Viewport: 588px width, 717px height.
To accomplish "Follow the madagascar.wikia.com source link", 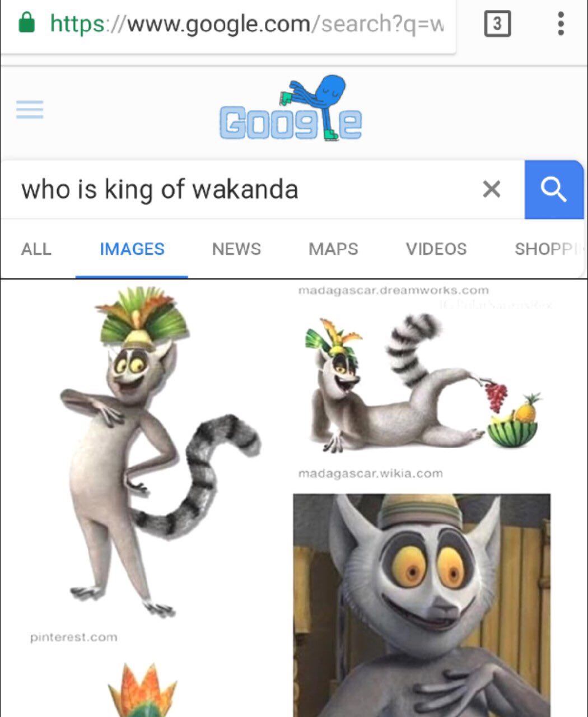I will click(x=371, y=474).
